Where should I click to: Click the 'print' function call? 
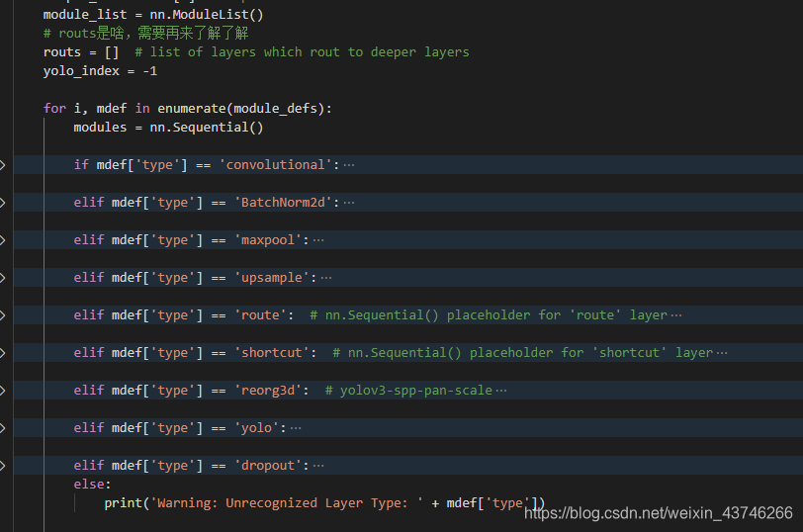[x=123, y=503]
